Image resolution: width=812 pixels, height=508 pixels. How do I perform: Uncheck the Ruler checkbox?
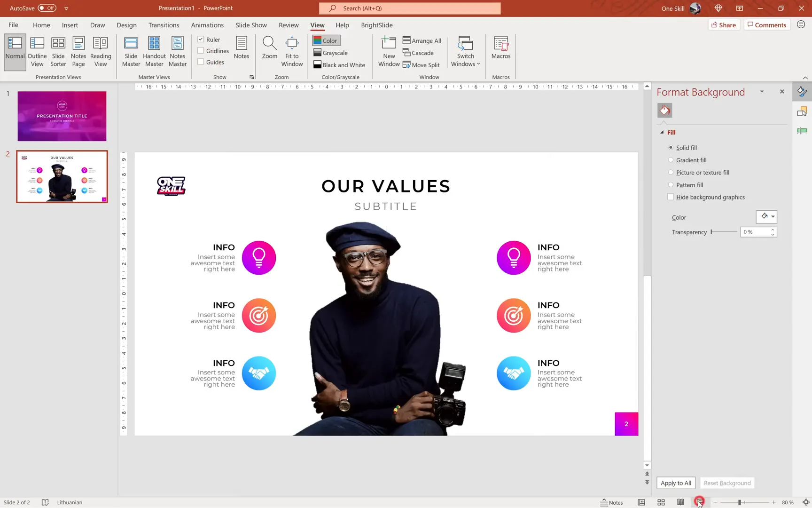201,40
